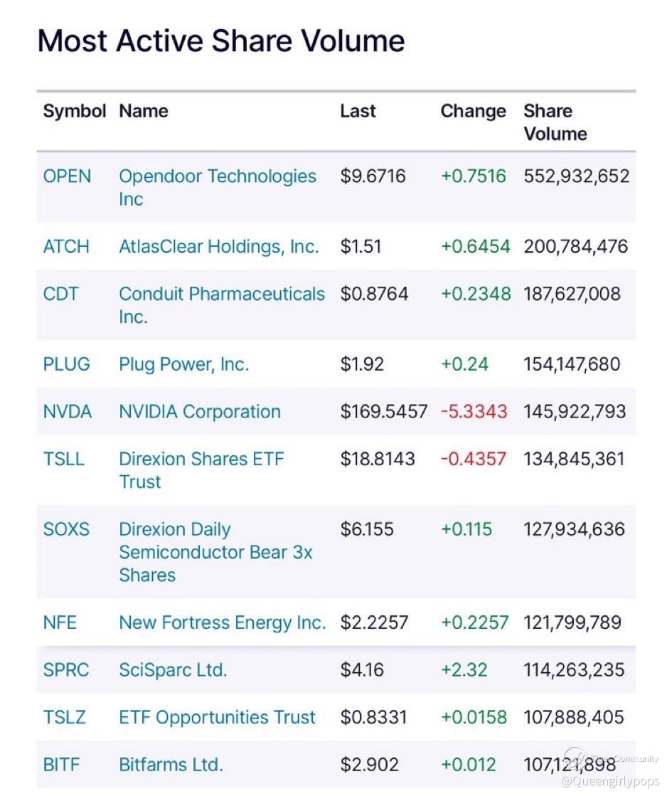
Task: Open the SOXS ticker link
Action: [66, 529]
